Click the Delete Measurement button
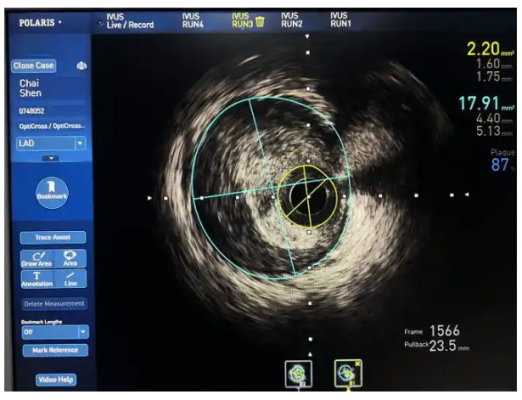522x400 pixels. (54, 304)
